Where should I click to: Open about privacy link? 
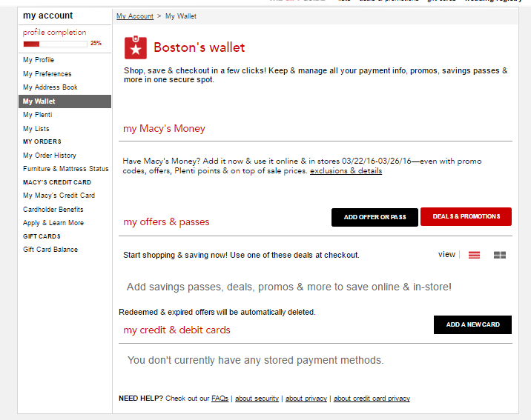pyautogui.click(x=306, y=399)
